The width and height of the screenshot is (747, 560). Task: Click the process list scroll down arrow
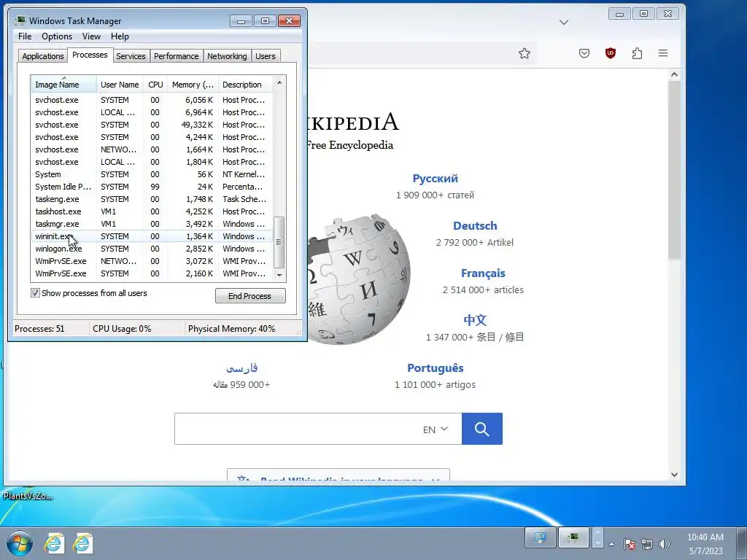pyautogui.click(x=279, y=275)
